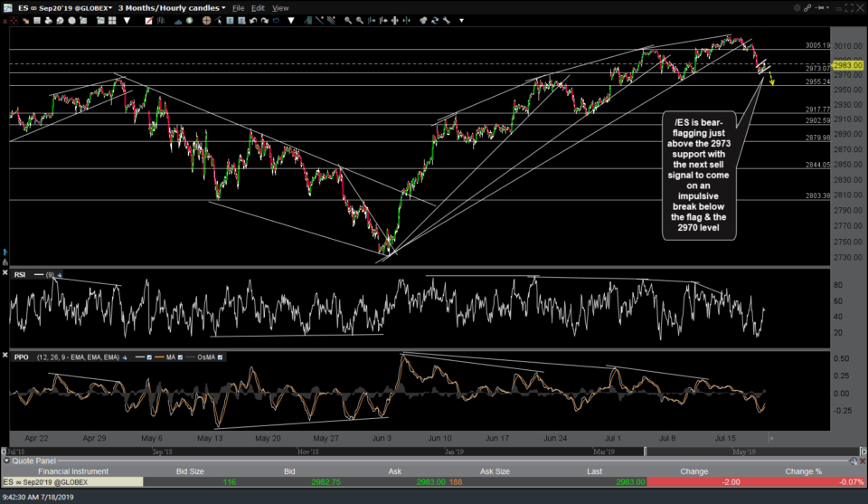868x504 pixels.
Task: Click the green circular indicator icon
Action: [189, 21]
